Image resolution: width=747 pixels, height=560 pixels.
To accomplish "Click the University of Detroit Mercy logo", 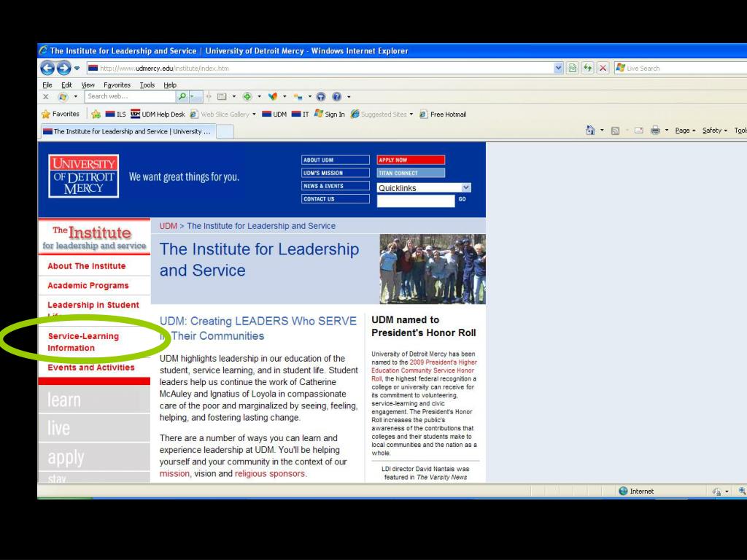I will point(83,176).
